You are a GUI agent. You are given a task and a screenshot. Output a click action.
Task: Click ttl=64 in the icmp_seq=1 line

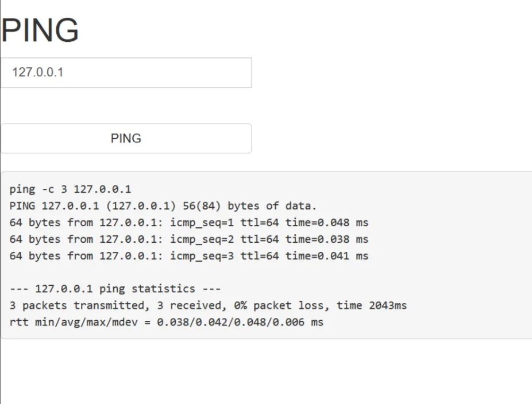pos(260,223)
